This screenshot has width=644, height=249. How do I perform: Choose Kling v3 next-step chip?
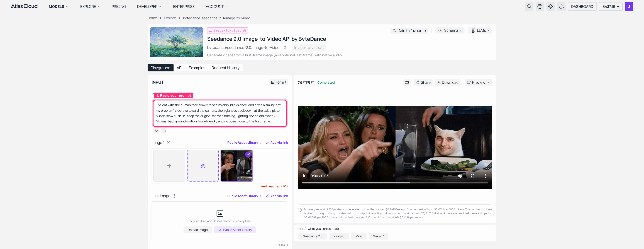(339, 236)
